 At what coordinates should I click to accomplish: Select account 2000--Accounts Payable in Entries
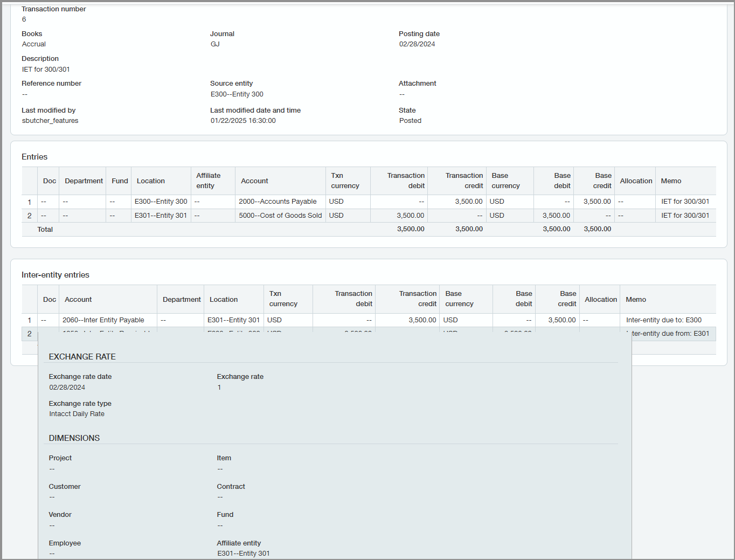pos(278,201)
